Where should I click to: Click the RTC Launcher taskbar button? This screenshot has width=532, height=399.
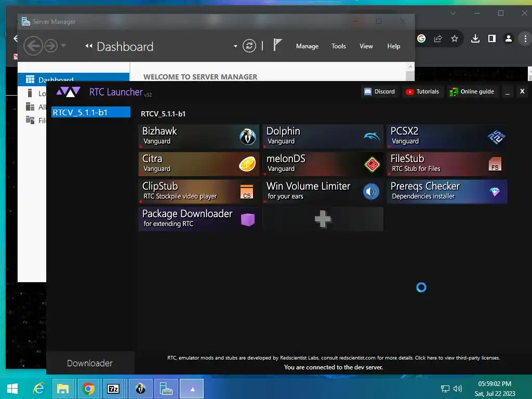192,389
